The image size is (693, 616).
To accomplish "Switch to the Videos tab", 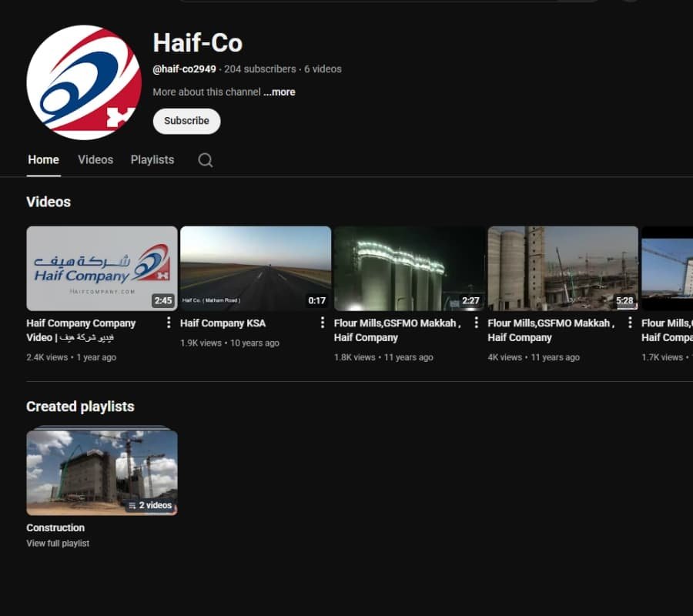I will (95, 159).
